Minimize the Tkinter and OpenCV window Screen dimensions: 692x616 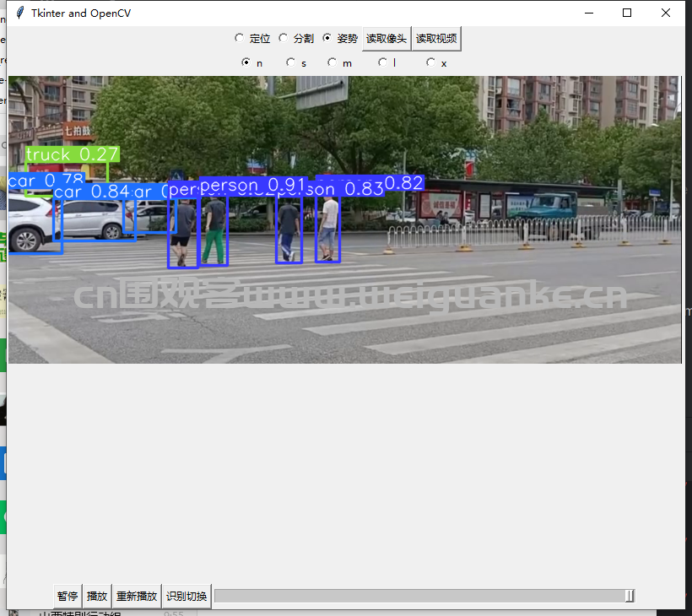[x=589, y=13]
